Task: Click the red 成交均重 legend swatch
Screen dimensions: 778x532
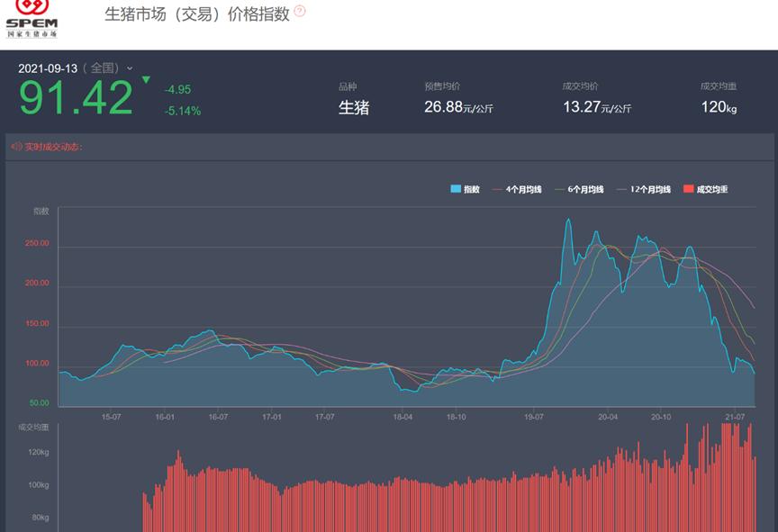Action: pyautogui.click(x=688, y=186)
